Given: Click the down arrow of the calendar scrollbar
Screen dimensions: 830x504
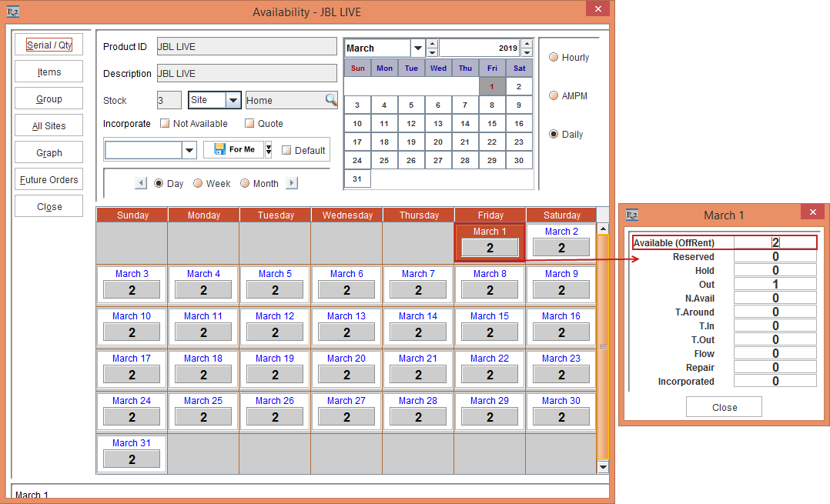Looking at the screenshot, I should click(x=603, y=466).
